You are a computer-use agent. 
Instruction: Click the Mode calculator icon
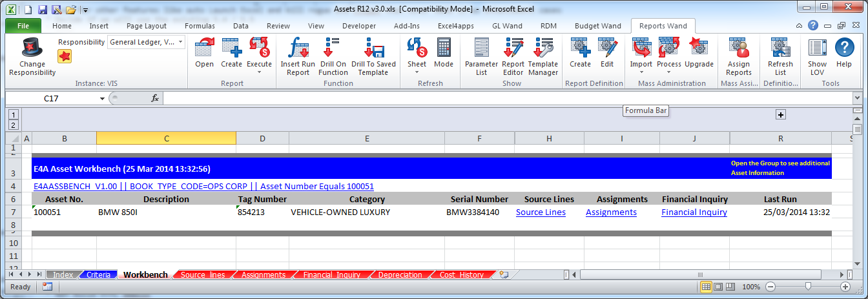pos(444,48)
